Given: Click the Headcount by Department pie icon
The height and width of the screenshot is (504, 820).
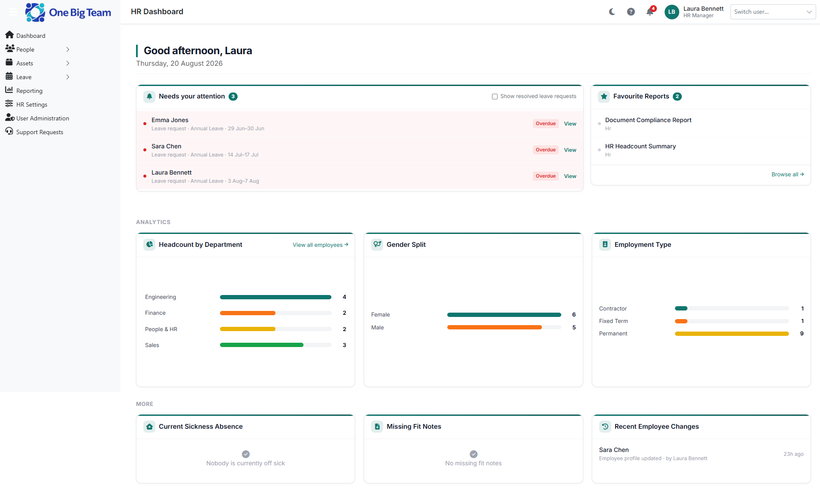Looking at the screenshot, I should pyautogui.click(x=149, y=244).
